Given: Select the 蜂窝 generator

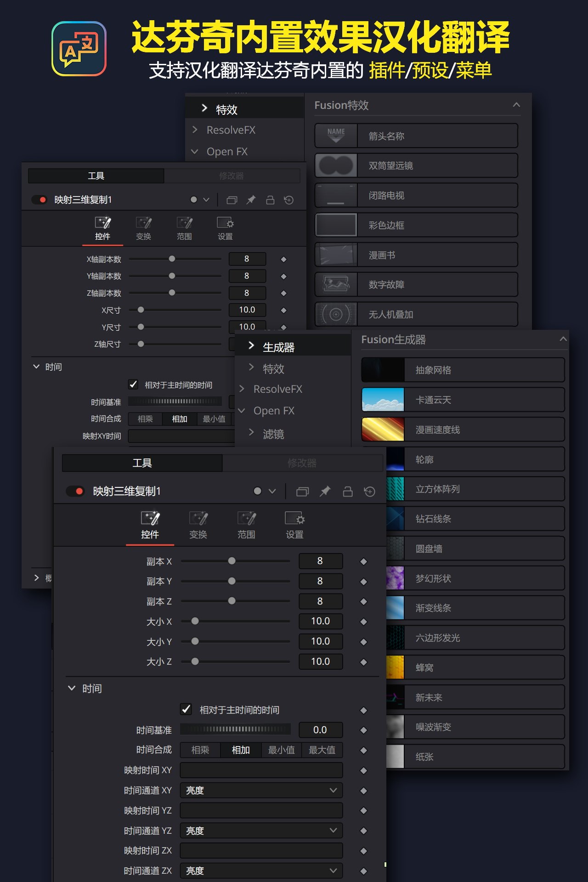Looking at the screenshot, I should [x=475, y=667].
